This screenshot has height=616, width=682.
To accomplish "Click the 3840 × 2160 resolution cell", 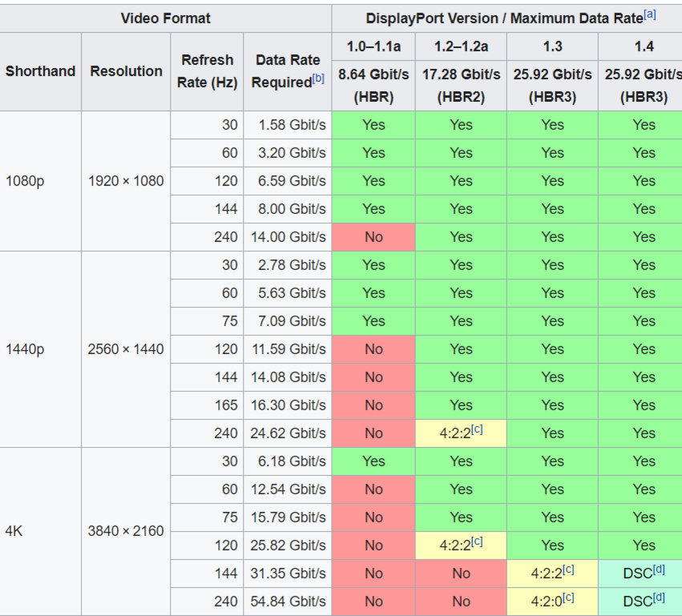I will click(x=126, y=531).
